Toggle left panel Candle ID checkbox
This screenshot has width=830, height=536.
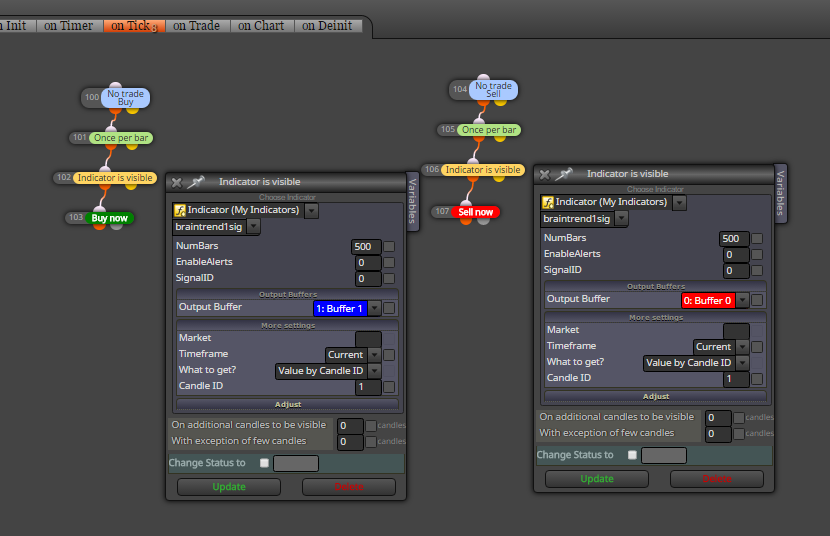[x=389, y=387]
